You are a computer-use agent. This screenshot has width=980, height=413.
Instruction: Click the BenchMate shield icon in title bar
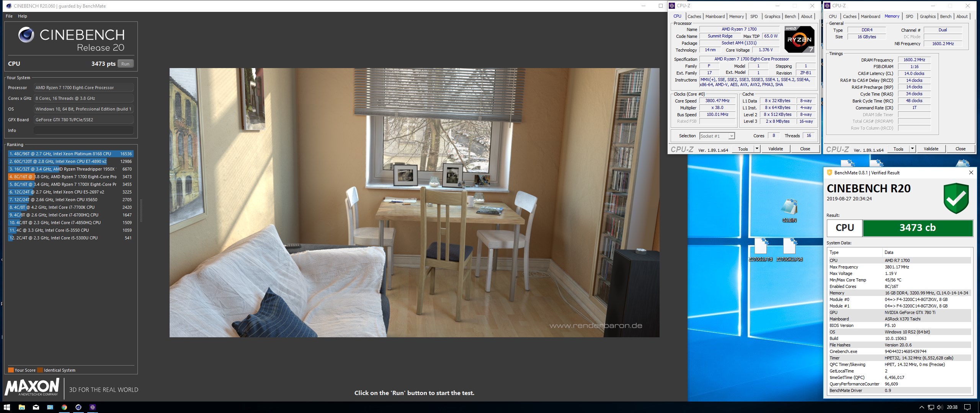[830, 172]
